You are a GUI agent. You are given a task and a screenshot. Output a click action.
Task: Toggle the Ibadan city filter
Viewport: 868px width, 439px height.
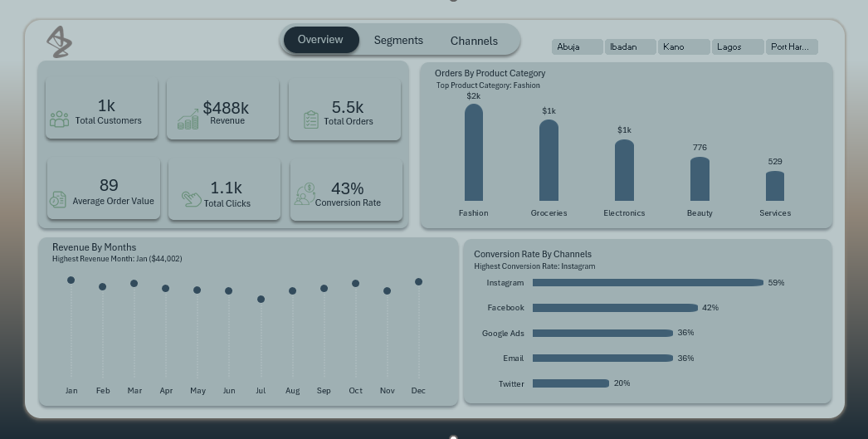click(630, 47)
